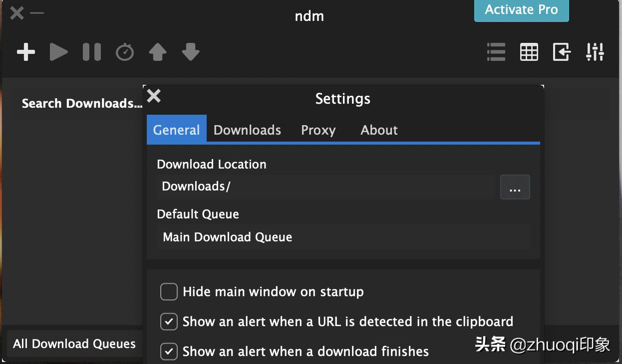Browse download location with ellipsis button

pyautogui.click(x=515, y=187)
